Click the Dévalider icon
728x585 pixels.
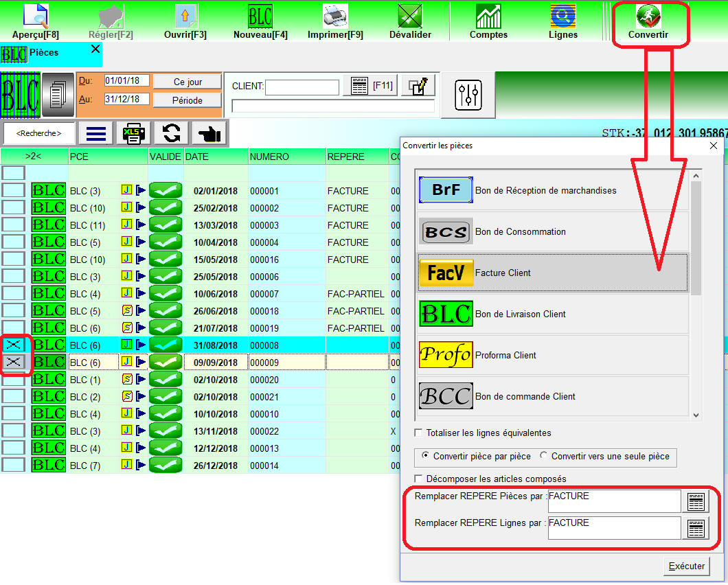410,16
